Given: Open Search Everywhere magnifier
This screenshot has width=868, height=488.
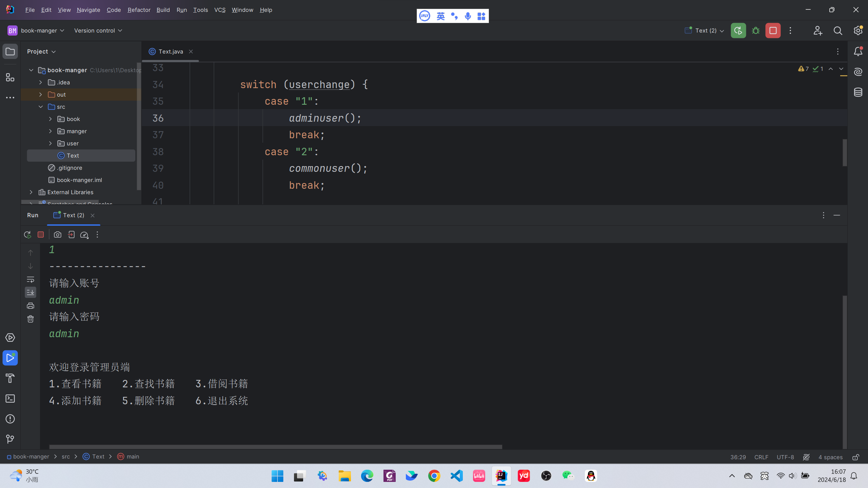Looking at the screenshot, I should point(838,30).
